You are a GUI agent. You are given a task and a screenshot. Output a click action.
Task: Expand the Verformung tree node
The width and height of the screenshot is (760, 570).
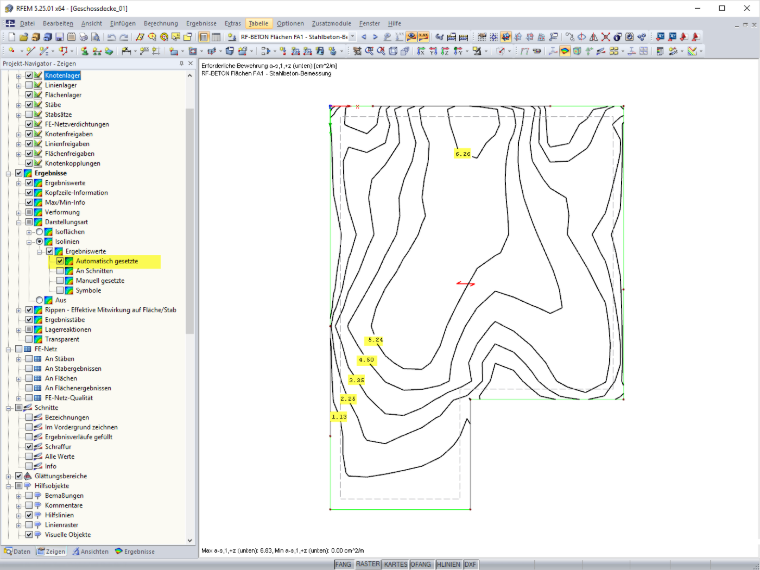click(18, 212)
